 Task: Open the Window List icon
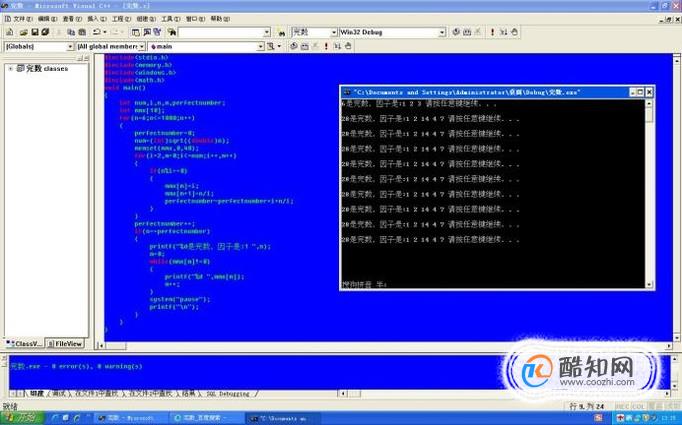pyautogui.click(x=157, y=32)
